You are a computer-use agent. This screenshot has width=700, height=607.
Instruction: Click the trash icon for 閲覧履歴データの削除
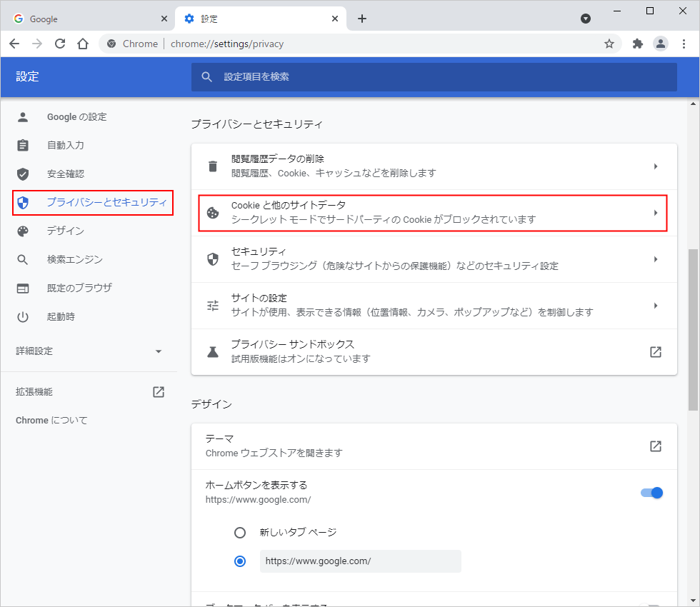point(213,166)
